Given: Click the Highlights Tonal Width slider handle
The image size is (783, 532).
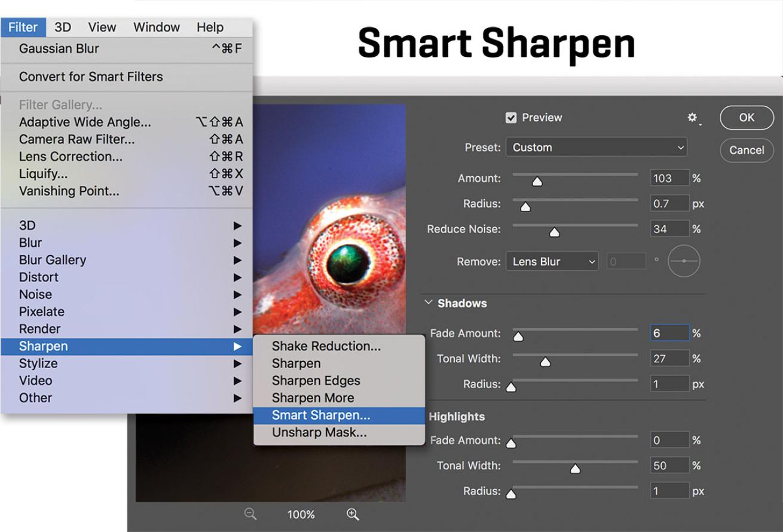Looking at the screenshot, I should [x=575, y=469].
